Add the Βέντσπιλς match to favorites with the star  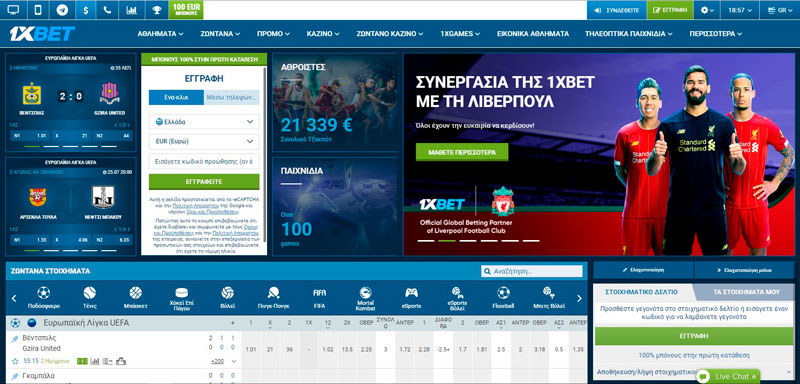(x=15, y=361)
